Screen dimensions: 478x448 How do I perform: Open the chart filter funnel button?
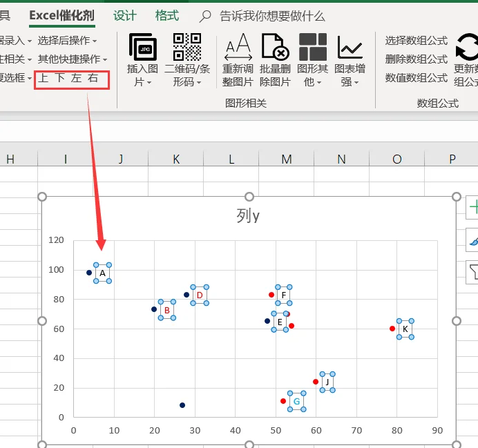(x=472, y=272)
